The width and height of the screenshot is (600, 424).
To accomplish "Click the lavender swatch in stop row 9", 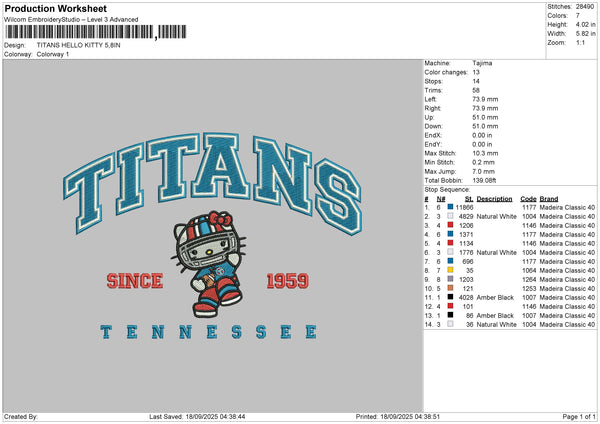I will (450, 279).
